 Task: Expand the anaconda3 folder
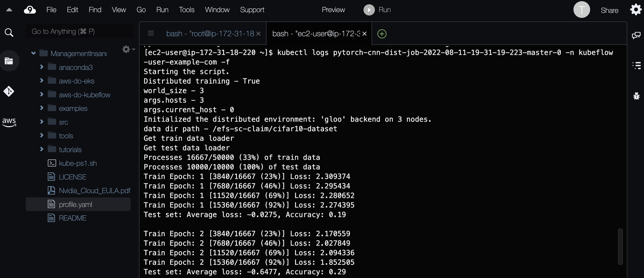click(42, 67)
